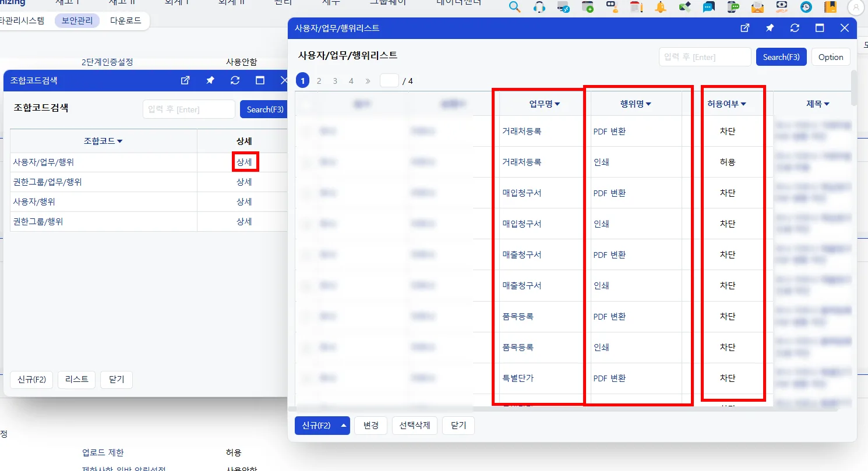
Task: Open 상세 for 사용자/업무/행위 row
Action: [244, 162]
